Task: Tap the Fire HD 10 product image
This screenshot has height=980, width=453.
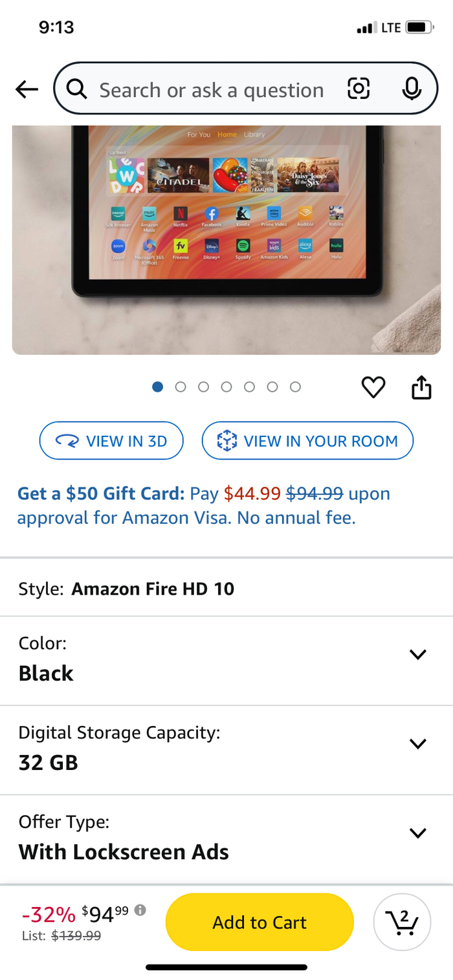Action: tap(226, 240)
